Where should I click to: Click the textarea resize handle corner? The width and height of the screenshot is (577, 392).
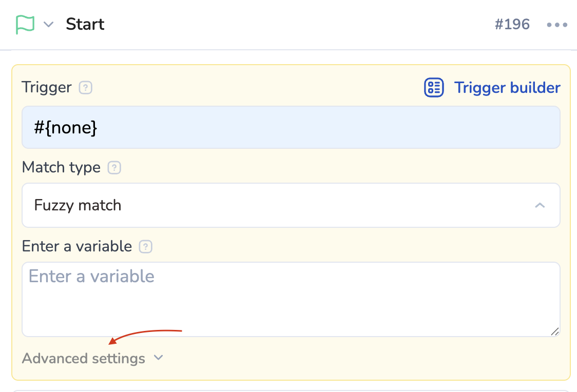(554, 331)
